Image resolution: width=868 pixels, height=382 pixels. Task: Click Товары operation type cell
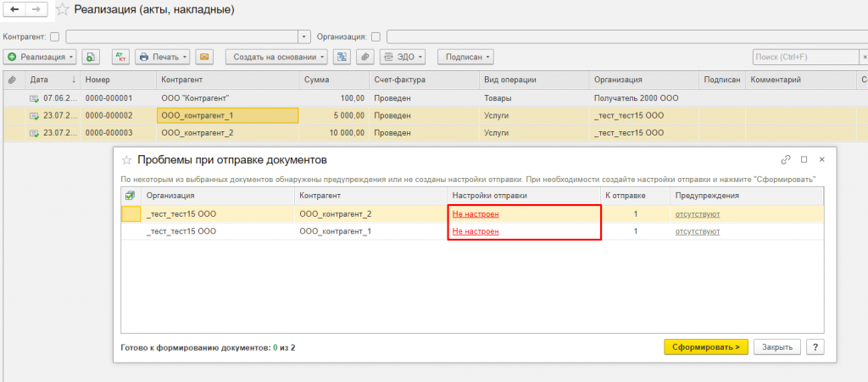534,98
